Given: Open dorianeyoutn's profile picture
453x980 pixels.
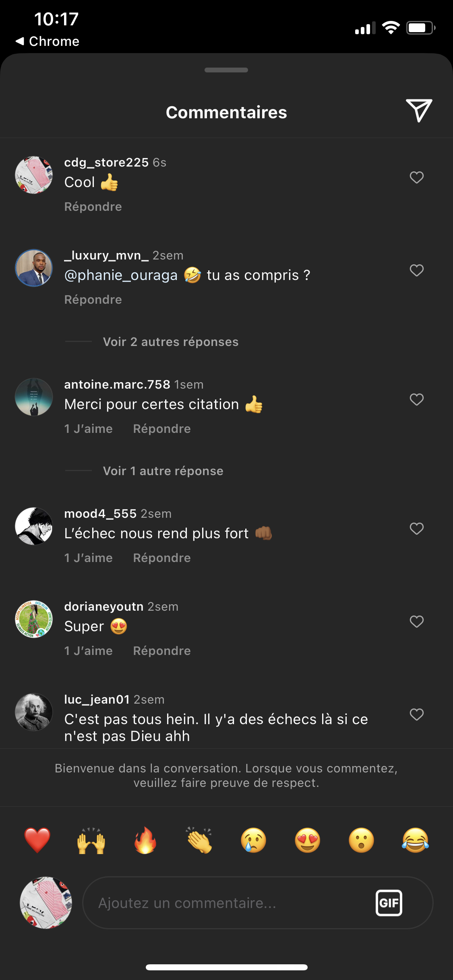Looking at the screenshot, I should click(34, 619).
